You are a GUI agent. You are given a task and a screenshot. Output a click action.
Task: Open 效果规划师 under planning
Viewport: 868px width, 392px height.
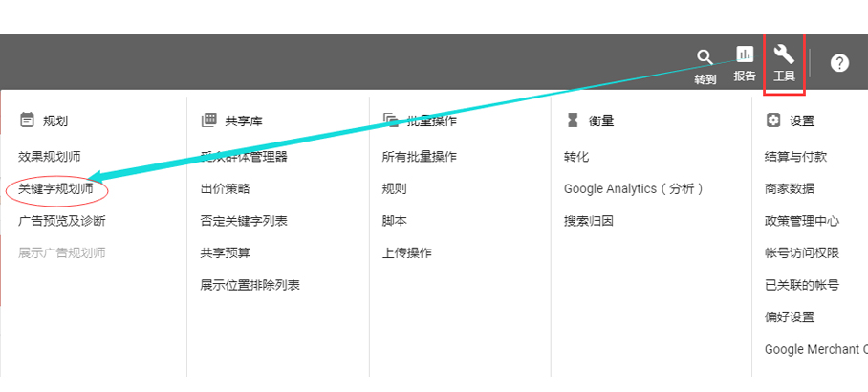click(50, 157)
